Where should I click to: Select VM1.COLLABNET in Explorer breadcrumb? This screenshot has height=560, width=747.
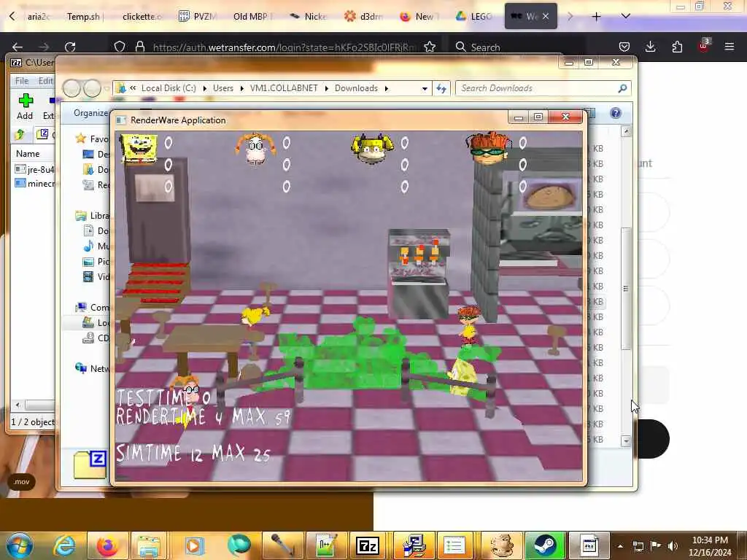284,88
